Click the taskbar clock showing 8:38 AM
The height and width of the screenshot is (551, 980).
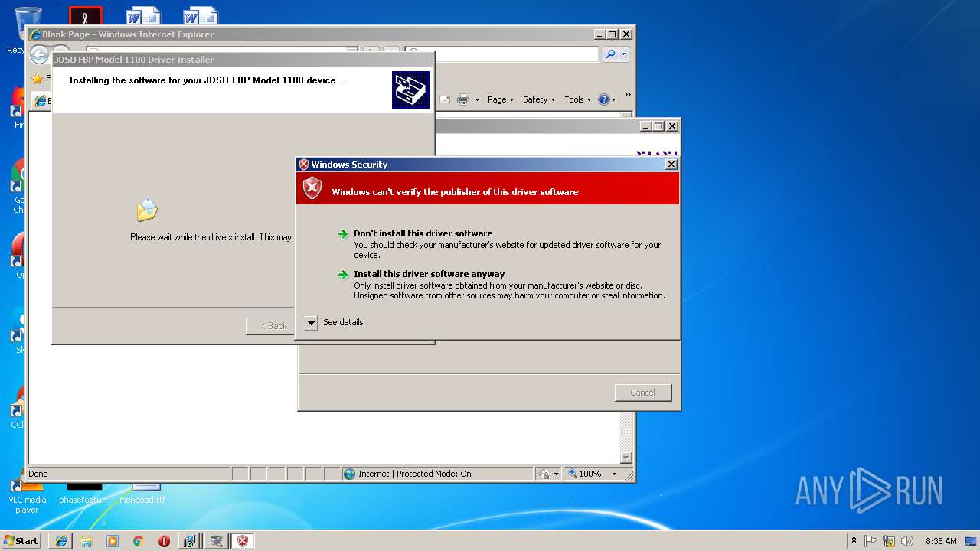point(941,541)
